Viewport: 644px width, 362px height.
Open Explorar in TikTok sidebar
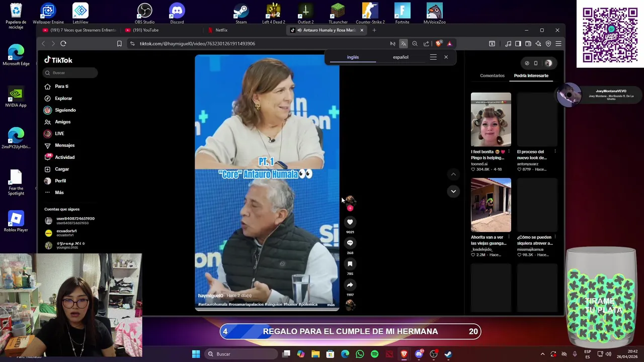pyautogui.click(x=63, y=98)
